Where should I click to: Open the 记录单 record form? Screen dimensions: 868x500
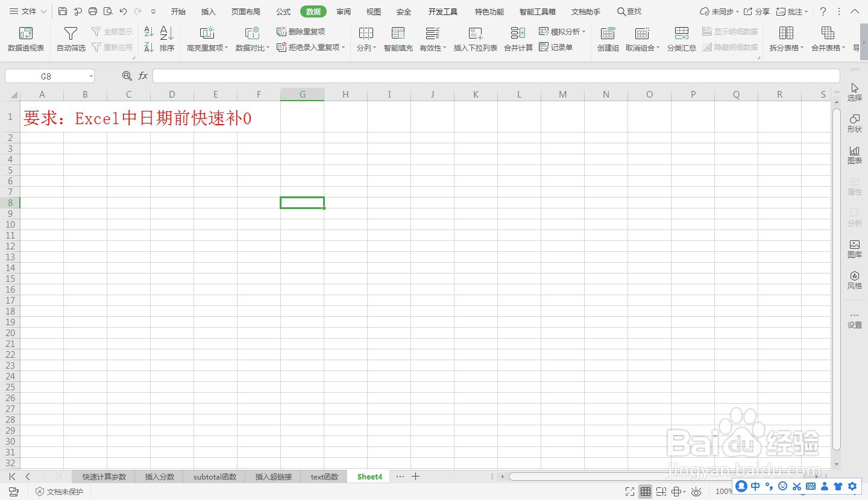coord(556,47)
